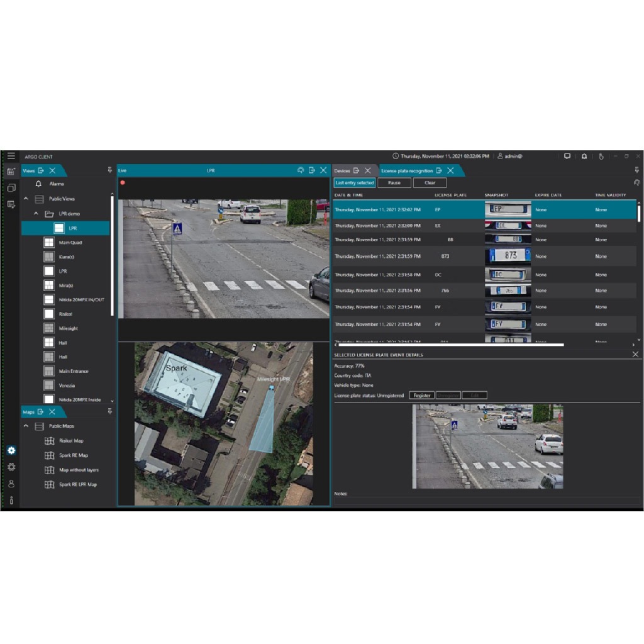Toggle the Last entry selected button
Viewport: 644px width, 644px height.
pos(355,183)
